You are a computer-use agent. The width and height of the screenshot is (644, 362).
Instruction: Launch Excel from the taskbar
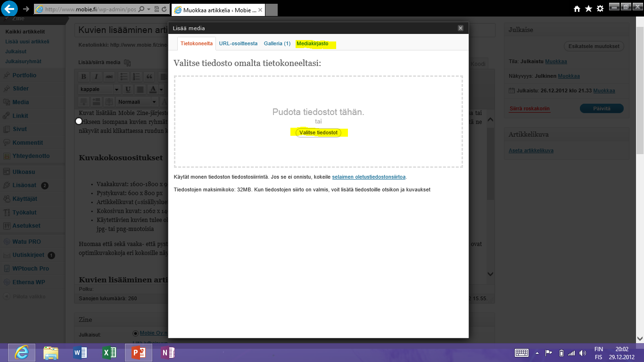point(109,353)
